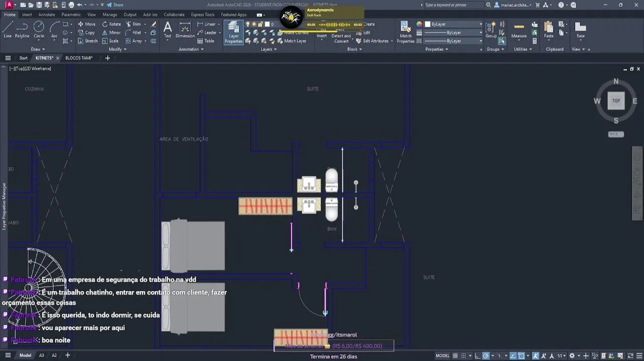Click the MODEL space button
This screenshot has height=361, width=644.
(x=442, y=355)
